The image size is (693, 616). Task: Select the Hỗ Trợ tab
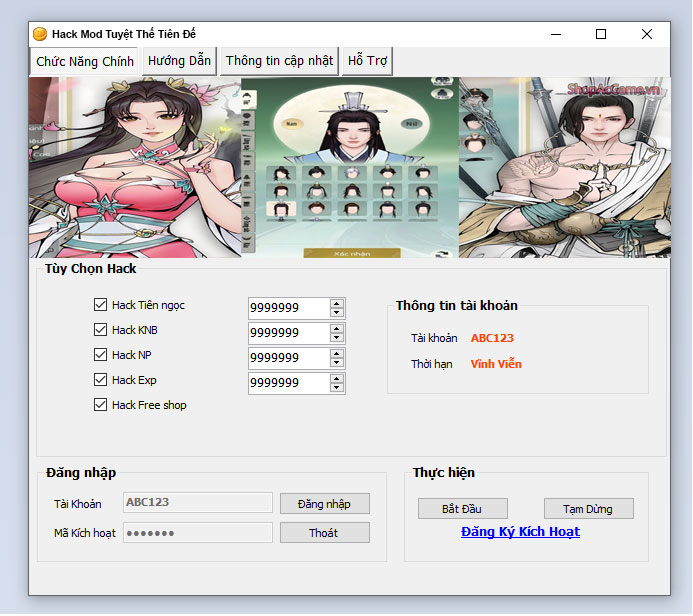pyautogui.click(x=367, y=61)
